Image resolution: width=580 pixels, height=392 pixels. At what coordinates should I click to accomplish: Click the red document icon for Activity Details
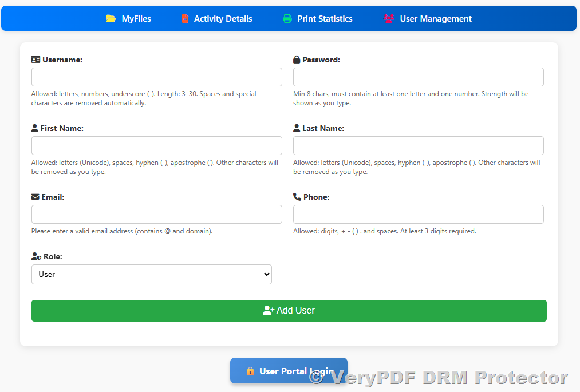tap(185, 19)
